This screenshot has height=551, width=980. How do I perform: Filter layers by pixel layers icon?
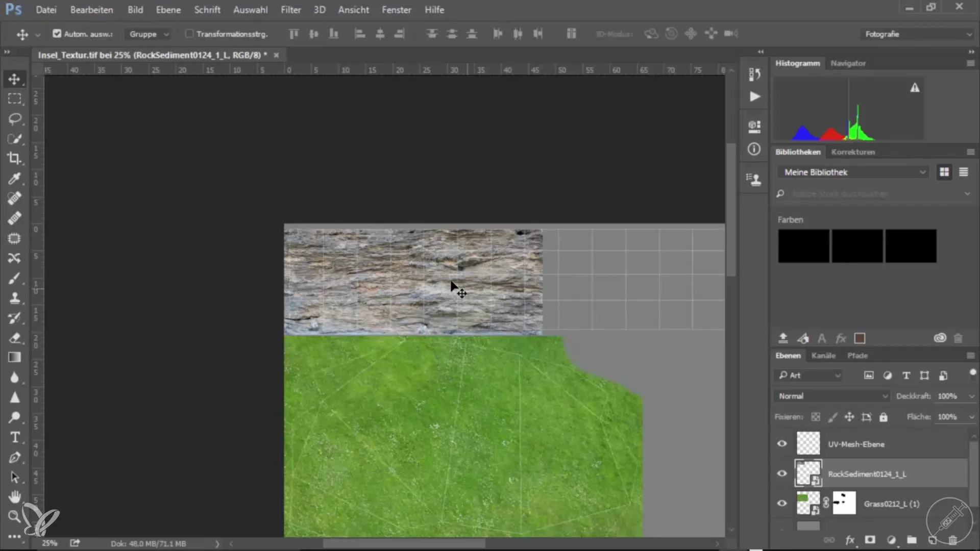coord(869,375)
